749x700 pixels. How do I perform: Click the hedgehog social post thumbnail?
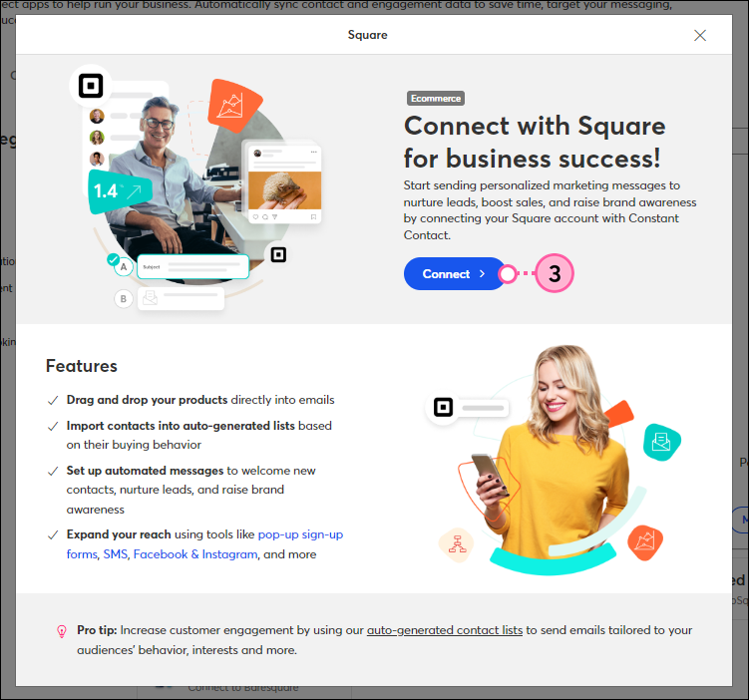284,190
